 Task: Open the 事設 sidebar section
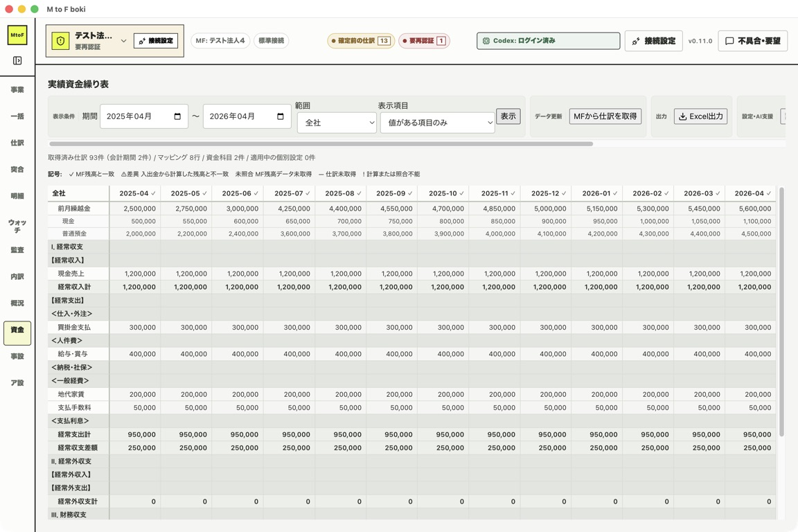[17, 356]
